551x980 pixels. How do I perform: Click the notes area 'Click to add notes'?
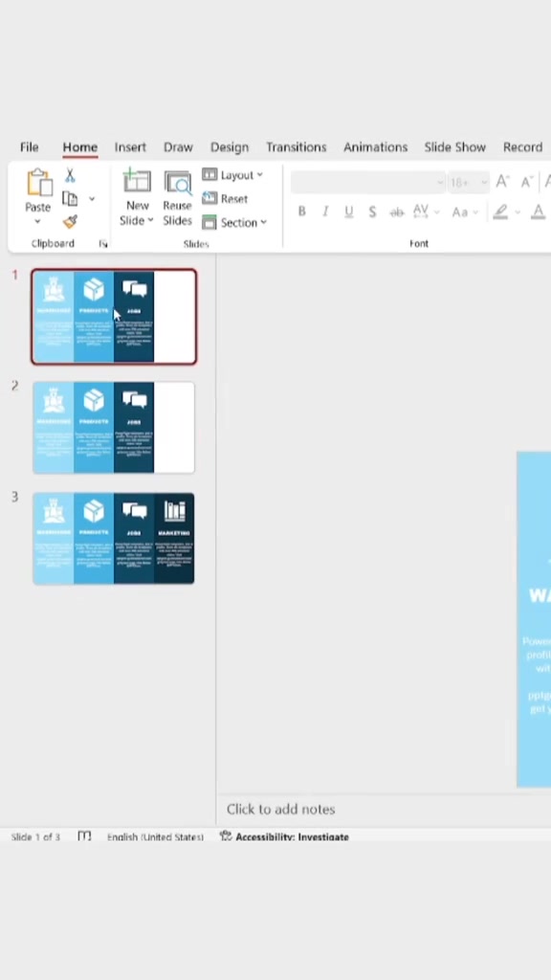(280, 809)
